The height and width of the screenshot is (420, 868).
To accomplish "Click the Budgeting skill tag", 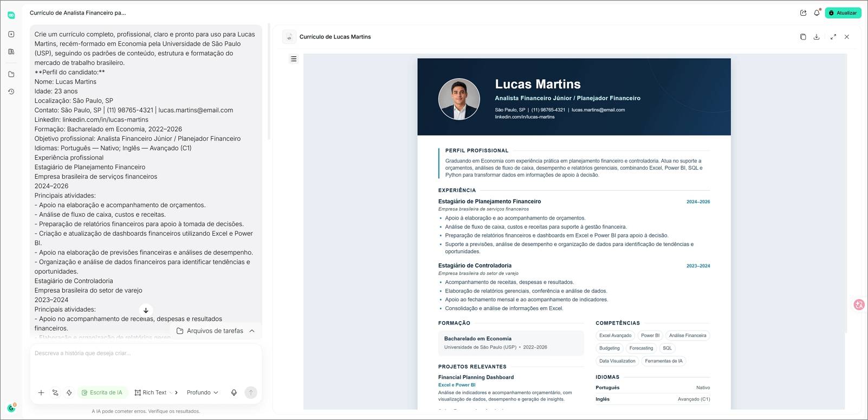I will 610,348.
